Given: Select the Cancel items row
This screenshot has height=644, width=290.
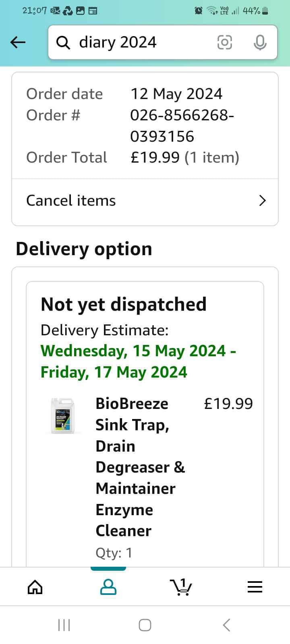Looking at the screenshot, I should pyautogui.click(x=145, y=200).
